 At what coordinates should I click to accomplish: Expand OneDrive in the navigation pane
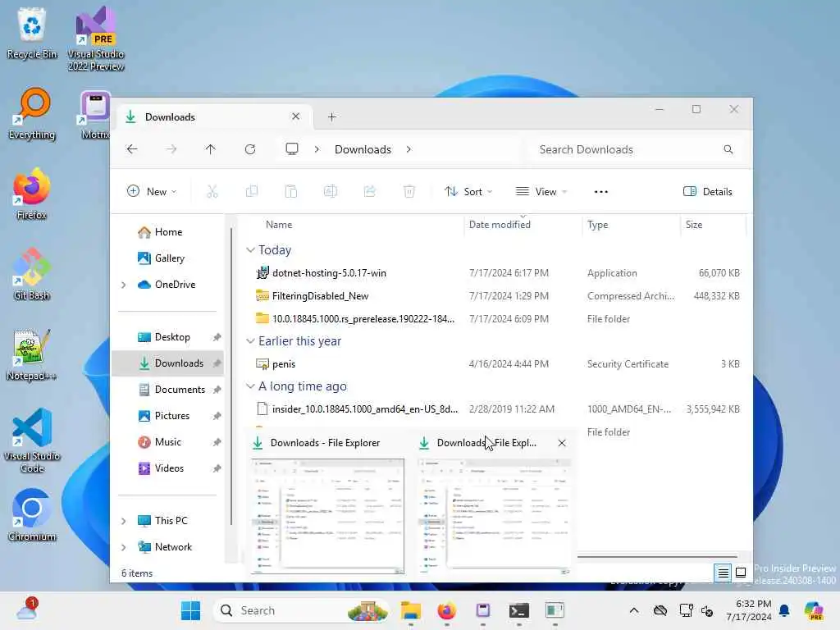(124, 285)
